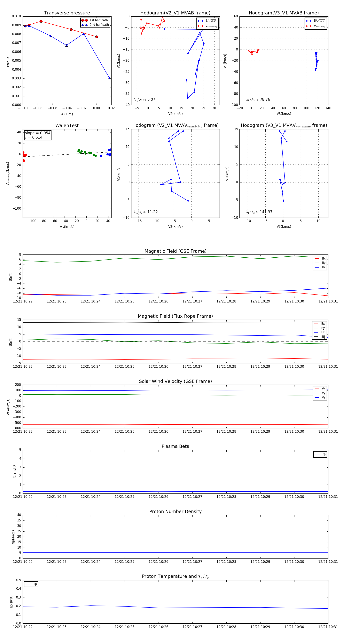Click the "A (T·m)" x-axis label
Screen dimensions: 351x644
[x=67, y=114]
